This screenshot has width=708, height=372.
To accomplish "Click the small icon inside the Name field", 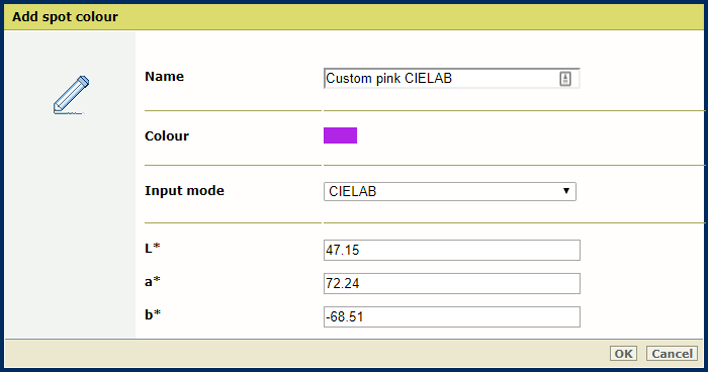I will tap(565, 79).
